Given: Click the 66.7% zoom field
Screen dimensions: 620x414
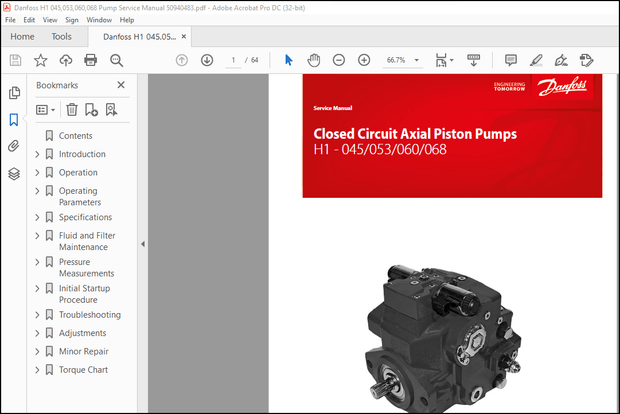Looking at the screenshot, I should point(396,60).
